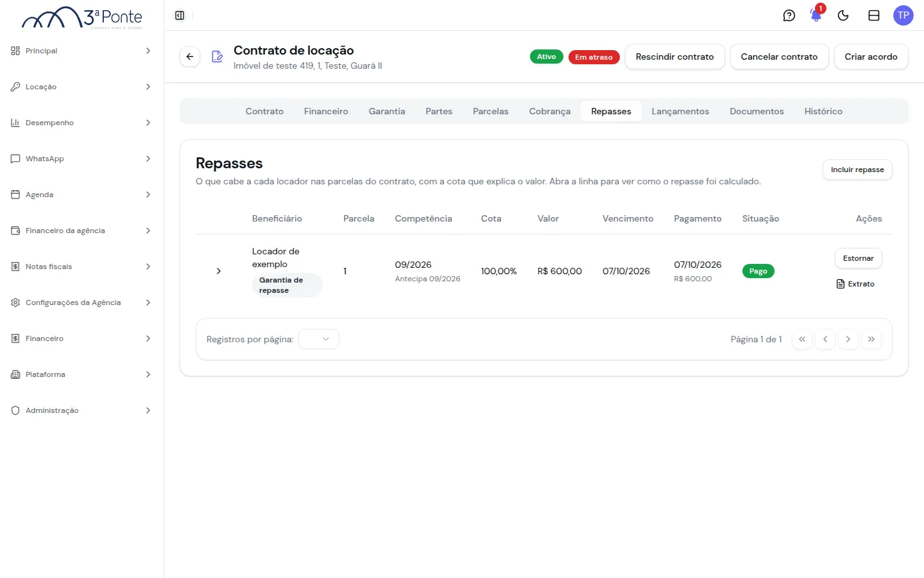Collapse the sidebar panel icon
Image resolution: width=924 pixels, height=578 pixels.
pyautogui.click(x=180, y=15)
